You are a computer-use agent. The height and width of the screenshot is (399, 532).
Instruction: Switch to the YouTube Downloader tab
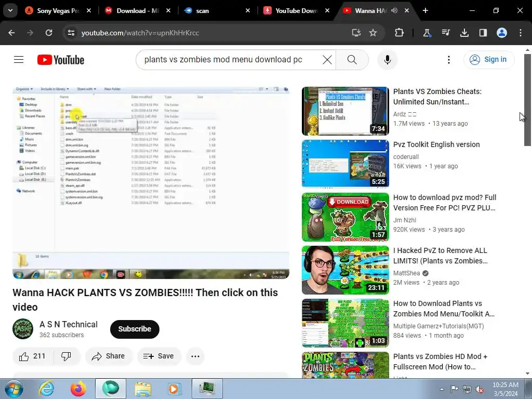(297, 11)
